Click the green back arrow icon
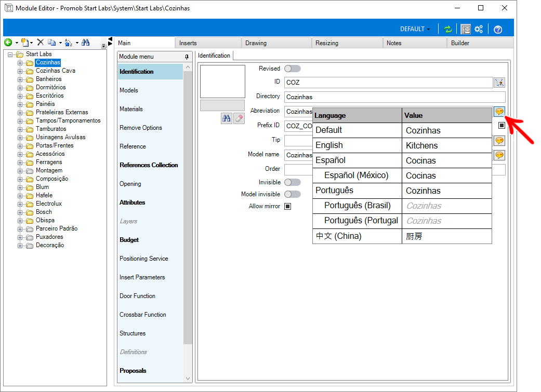Screen dimensions: 541x392 [8, 43]
